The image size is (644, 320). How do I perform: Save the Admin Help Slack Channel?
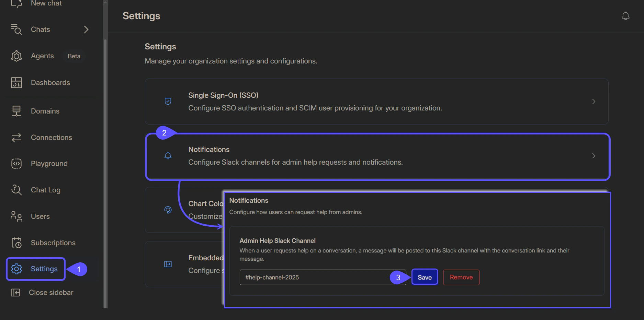click(x=425, y=277)
